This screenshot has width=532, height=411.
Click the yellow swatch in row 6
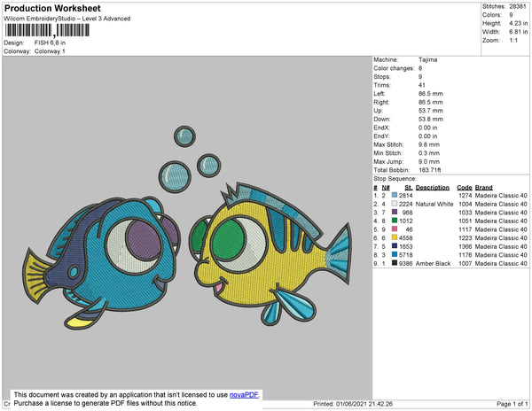[x=395, y=237]
